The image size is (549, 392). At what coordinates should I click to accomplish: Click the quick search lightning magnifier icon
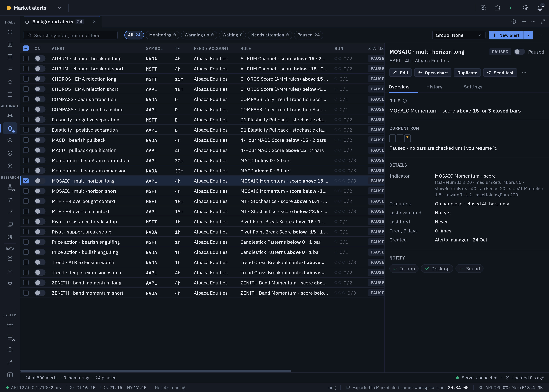tap(483, 8)
